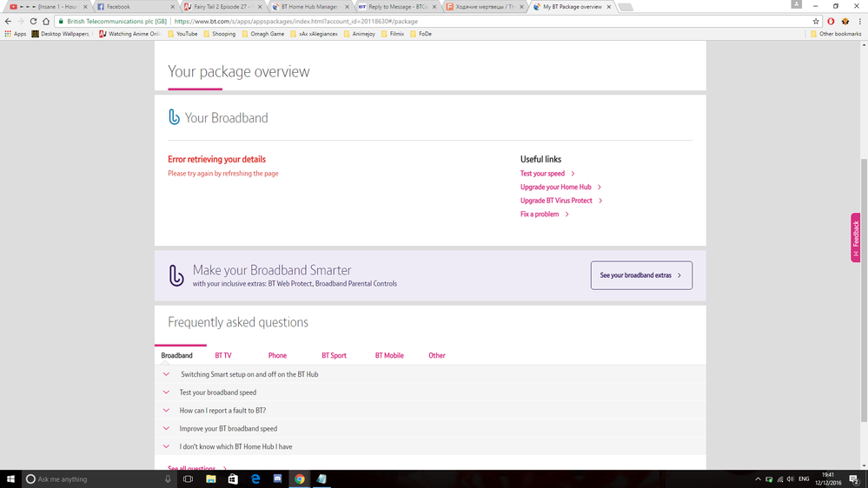868x488 pixels.
Task: Open Shopping bookmarks folder
Action: [219, 34]
